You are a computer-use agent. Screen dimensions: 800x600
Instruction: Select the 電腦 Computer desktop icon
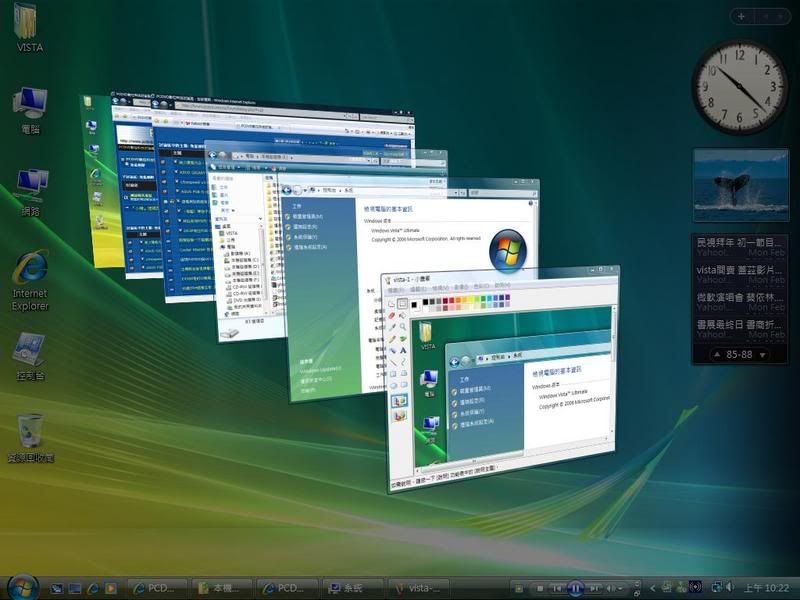(31, 110)
